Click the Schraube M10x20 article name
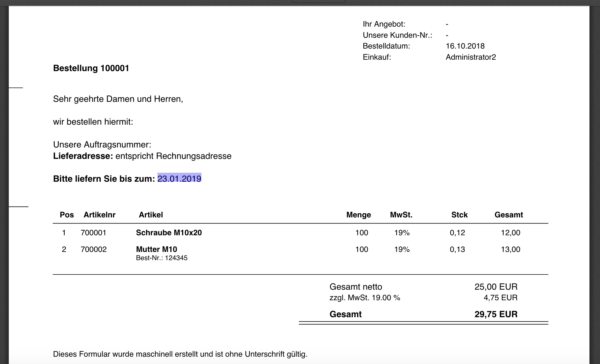Viewport: 600px width, 364px height. coord(169,233)
